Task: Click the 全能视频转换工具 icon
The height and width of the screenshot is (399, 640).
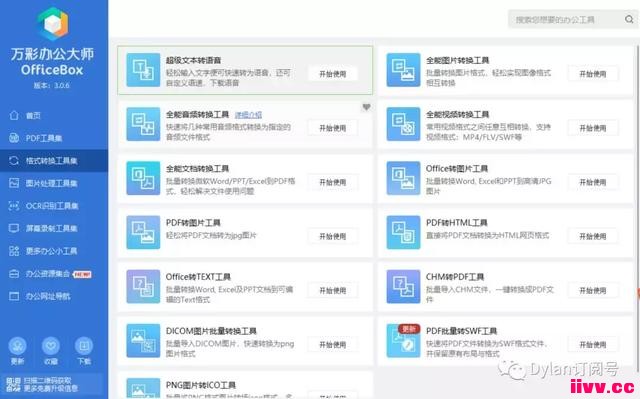Action: coord(403,124)
